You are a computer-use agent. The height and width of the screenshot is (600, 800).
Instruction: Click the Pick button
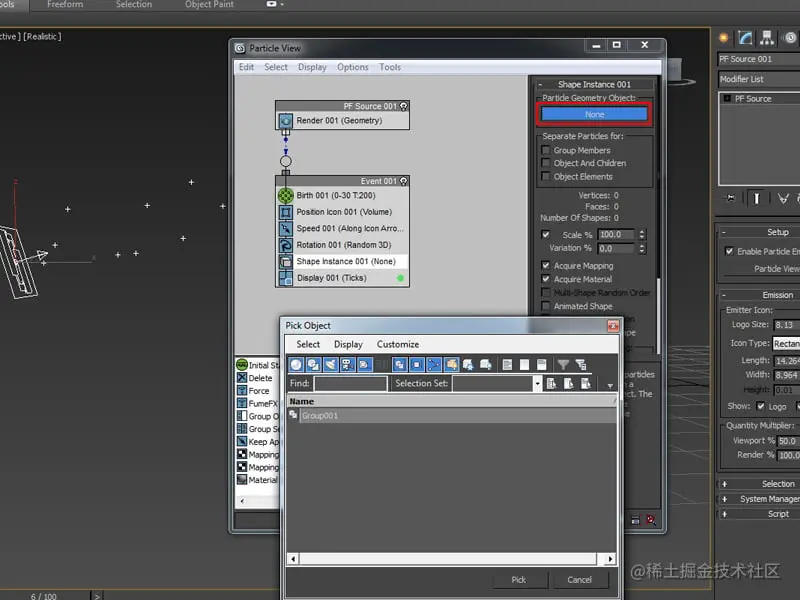[x=519, y=580]
